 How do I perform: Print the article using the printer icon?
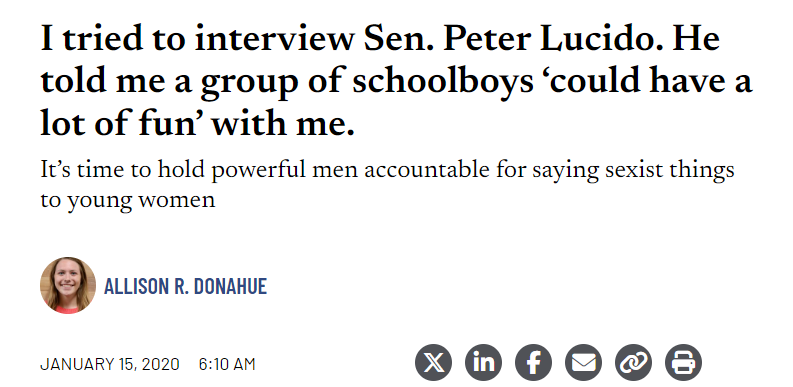click(683, 363)
